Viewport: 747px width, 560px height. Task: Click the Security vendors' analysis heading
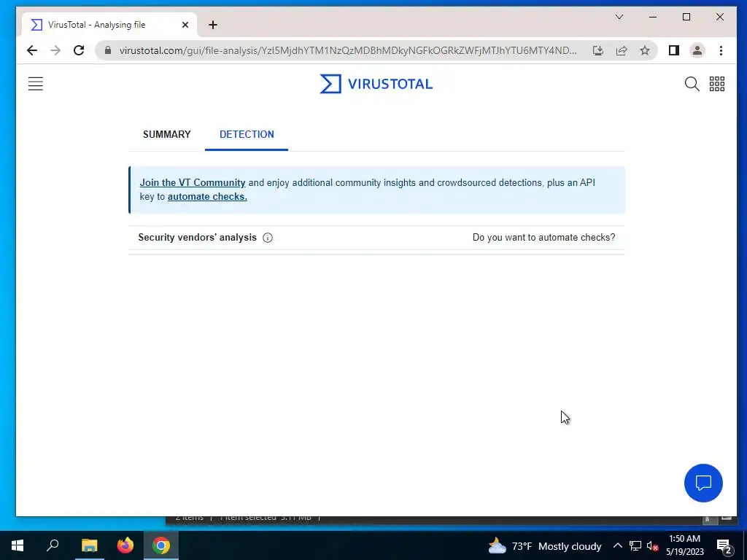(197, 238)
